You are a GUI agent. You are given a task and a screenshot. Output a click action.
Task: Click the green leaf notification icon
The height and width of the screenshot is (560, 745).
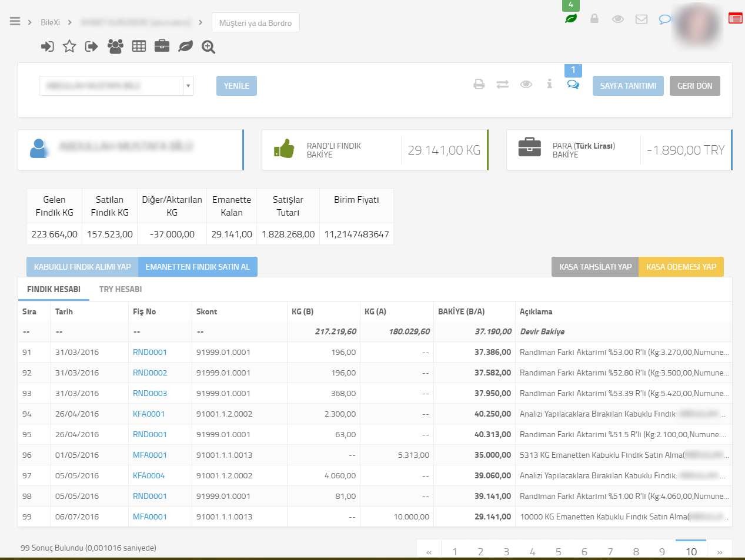coord(570,19)
